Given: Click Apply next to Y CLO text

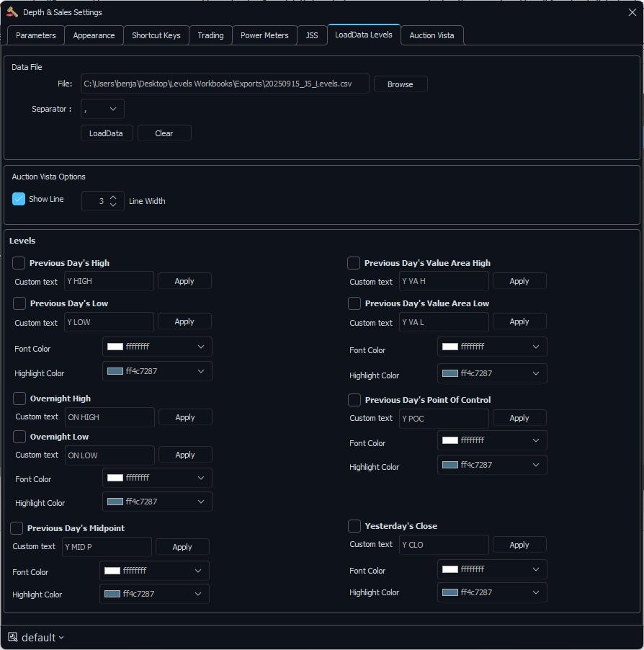Looking at the screenshot, I should tap(519, 545).
